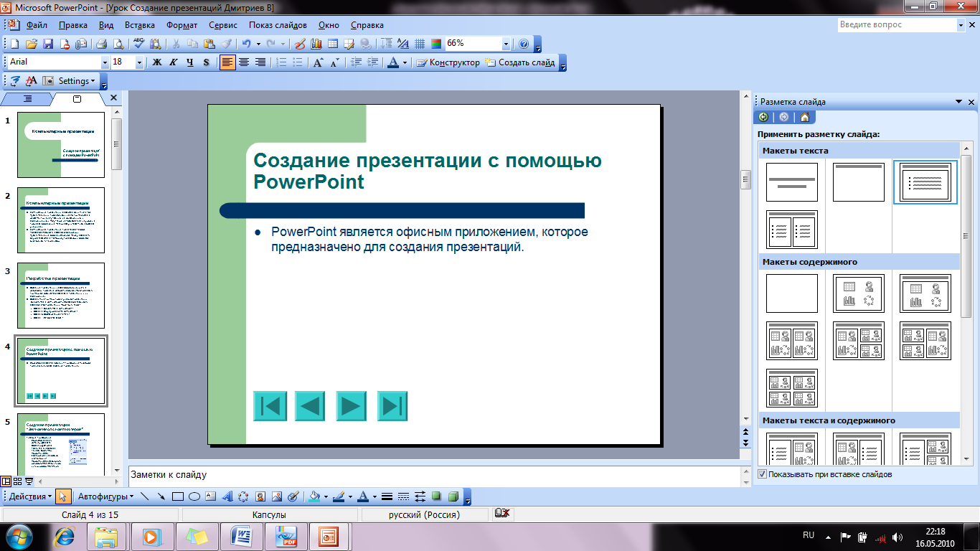Paste from the clipboard icon

point(208,44)
